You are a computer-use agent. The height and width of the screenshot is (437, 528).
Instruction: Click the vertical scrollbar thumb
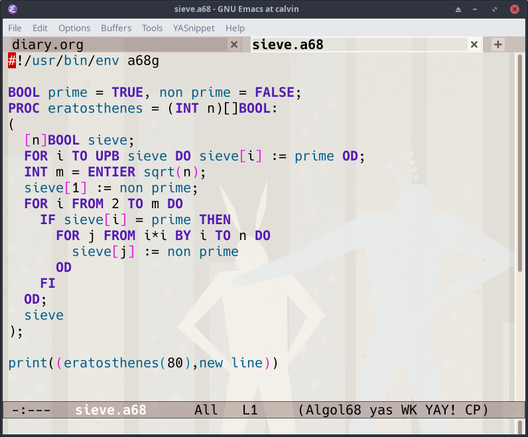click(x=520, y=162)
